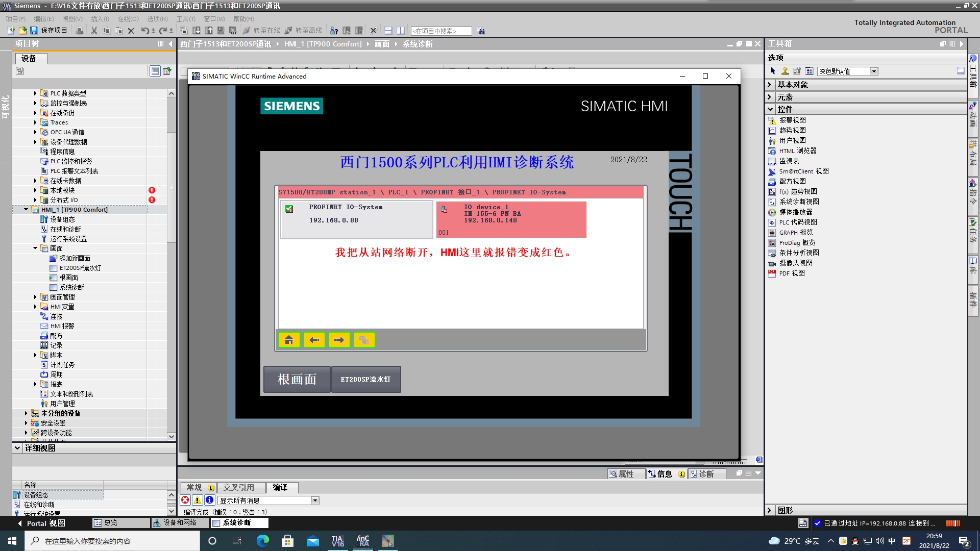
Task: Open 设备组态 under HMI_1
Action: pyautogui.click(x=62, y=219)
